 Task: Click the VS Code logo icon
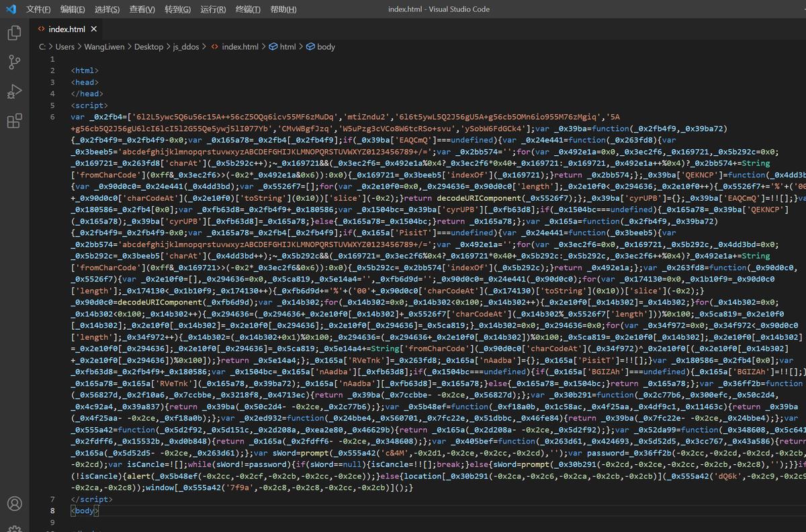pyautogui.click(x=11, y=9)
